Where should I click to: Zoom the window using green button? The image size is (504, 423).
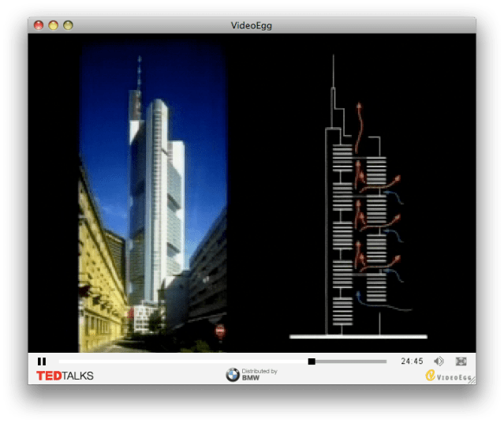pos(69,25)
